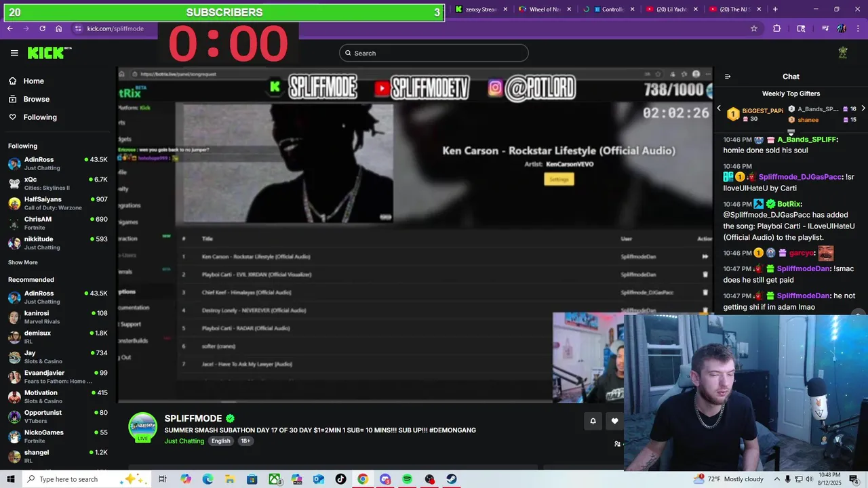Click the heart follow button
The width and height of the screenshot is (868, 488).
click(614, 421)
